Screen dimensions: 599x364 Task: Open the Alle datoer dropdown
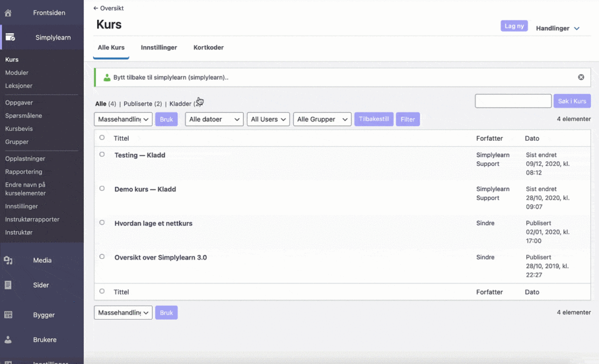[214, 119]
